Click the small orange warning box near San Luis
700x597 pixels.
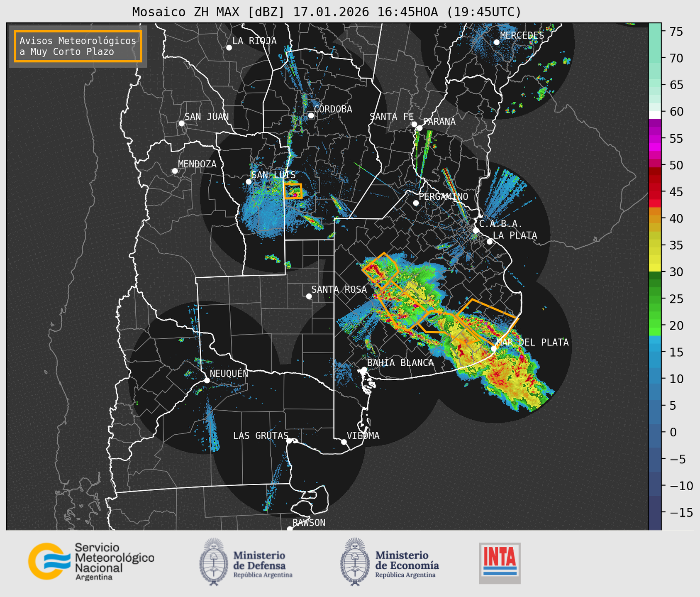point(293,191)
